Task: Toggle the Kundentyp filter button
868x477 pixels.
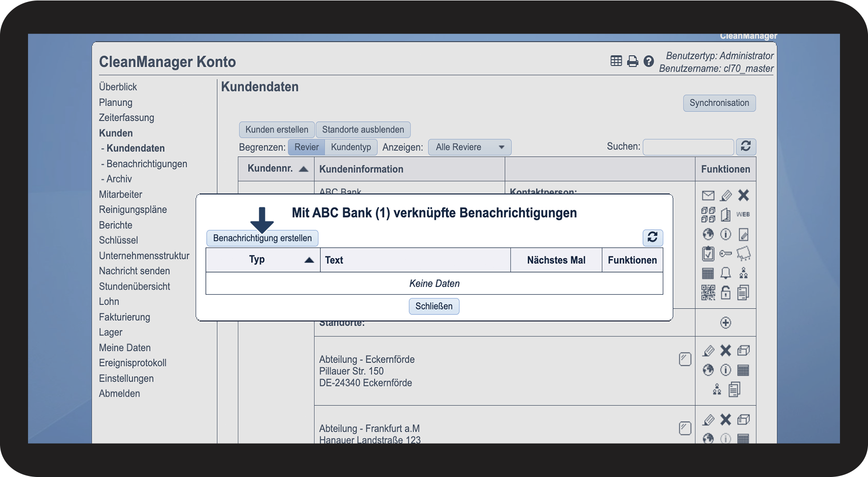Action: [351, 147]
